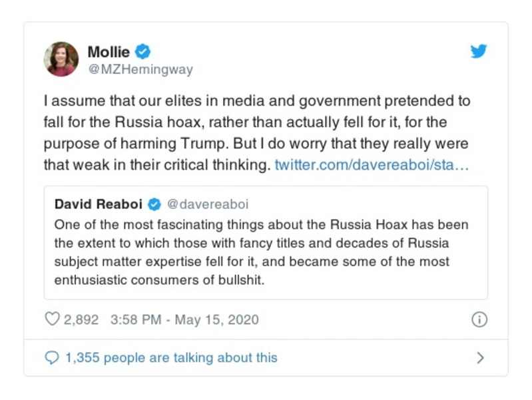The height and width of the screenshot is (400, 532).
Task: Click Mollie's verified badge
Action: pos(142,51)
